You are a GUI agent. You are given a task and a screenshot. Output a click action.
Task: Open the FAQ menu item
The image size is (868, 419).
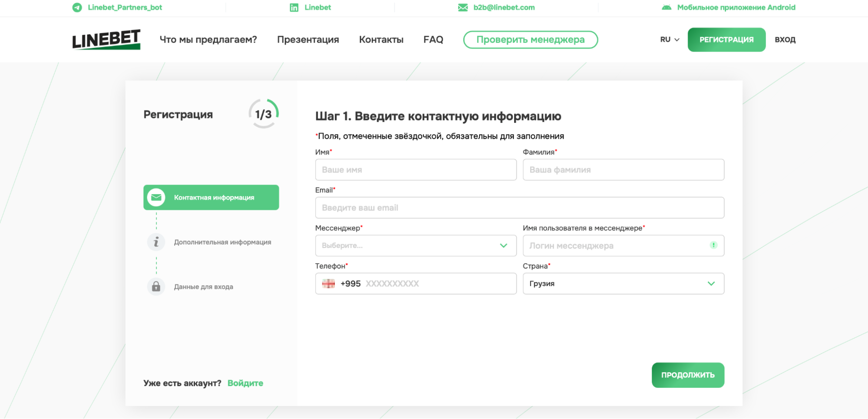click(x=433, y=40)
